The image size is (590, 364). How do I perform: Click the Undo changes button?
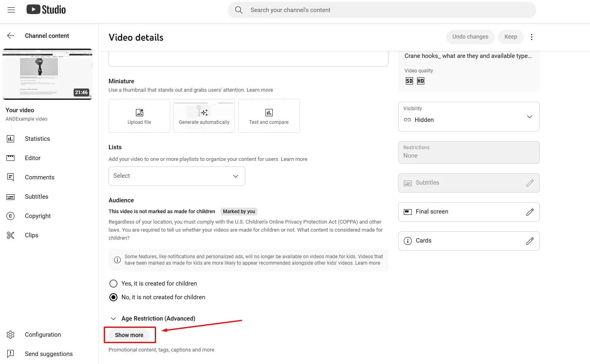470,37
